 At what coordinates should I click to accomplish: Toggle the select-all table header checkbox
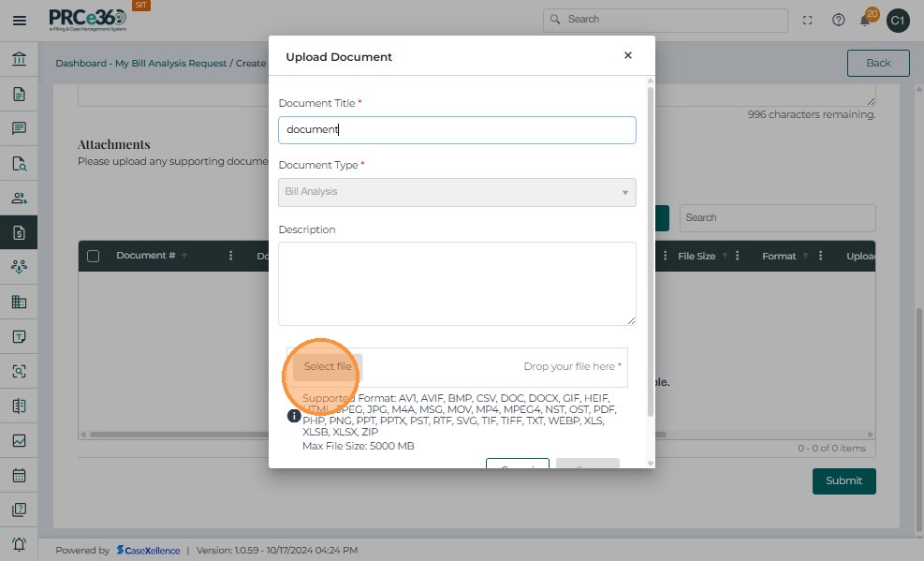[x=93, y=256]
